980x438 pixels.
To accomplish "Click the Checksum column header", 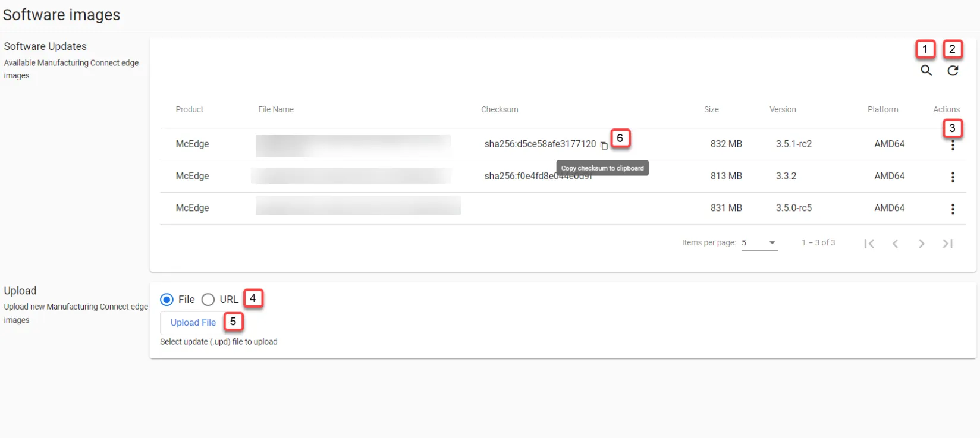I will [x=500, y=109].
